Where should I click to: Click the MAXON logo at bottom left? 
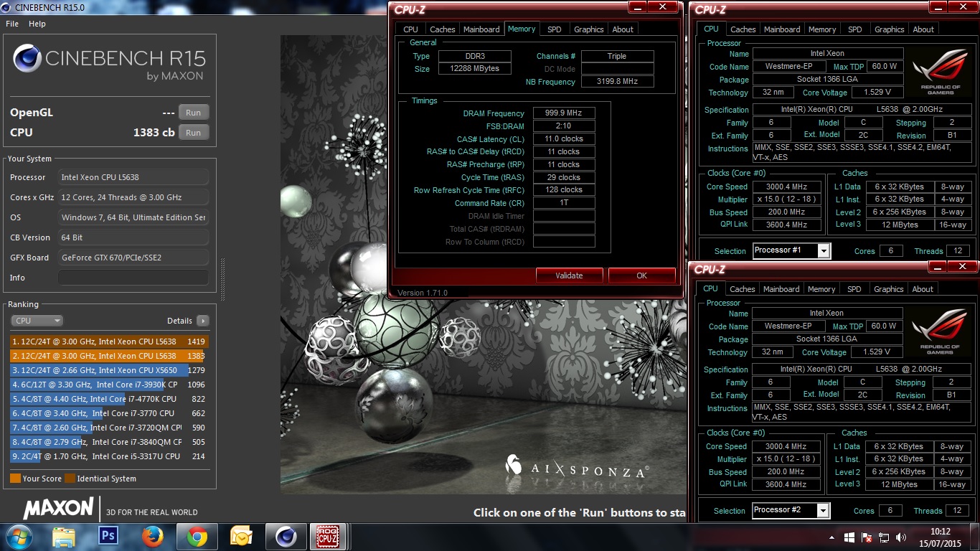(58, 509)
